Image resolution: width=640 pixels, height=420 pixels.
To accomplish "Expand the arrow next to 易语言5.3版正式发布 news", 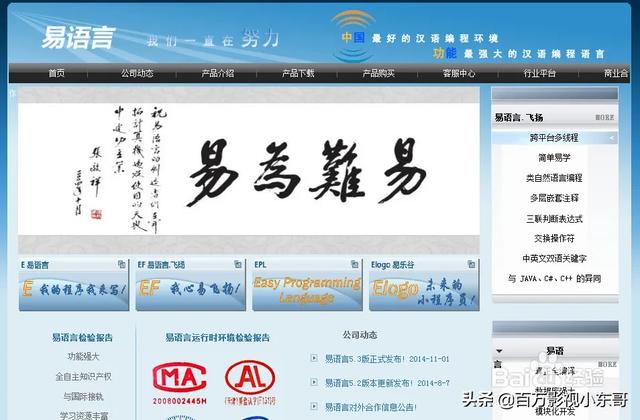I will [315, 358].
